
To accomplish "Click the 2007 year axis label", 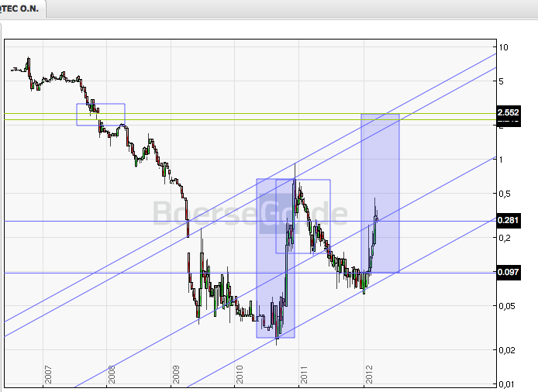I will [x=48, y=375].
